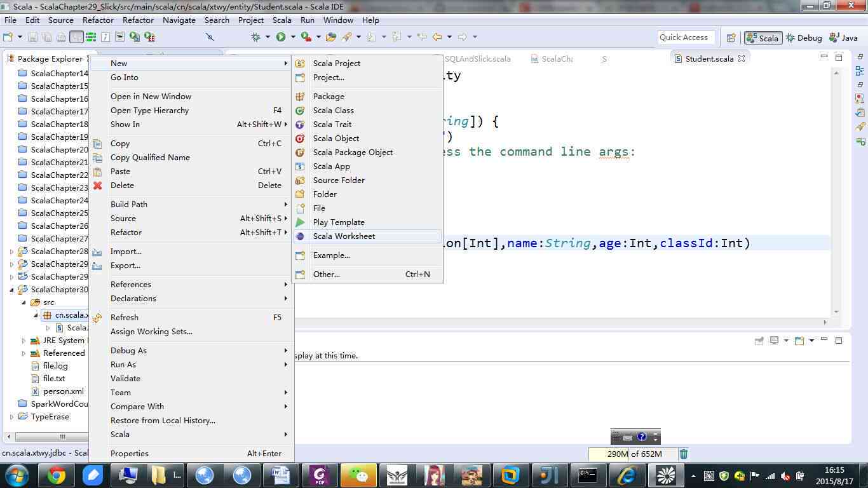Click the red Delete X icon

(x=97, y=186)
